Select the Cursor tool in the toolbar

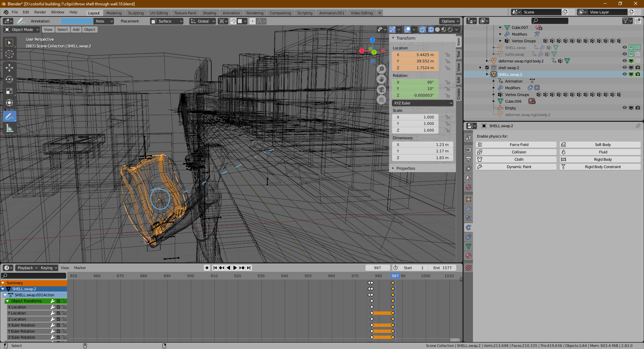click(x=9, y=54)
